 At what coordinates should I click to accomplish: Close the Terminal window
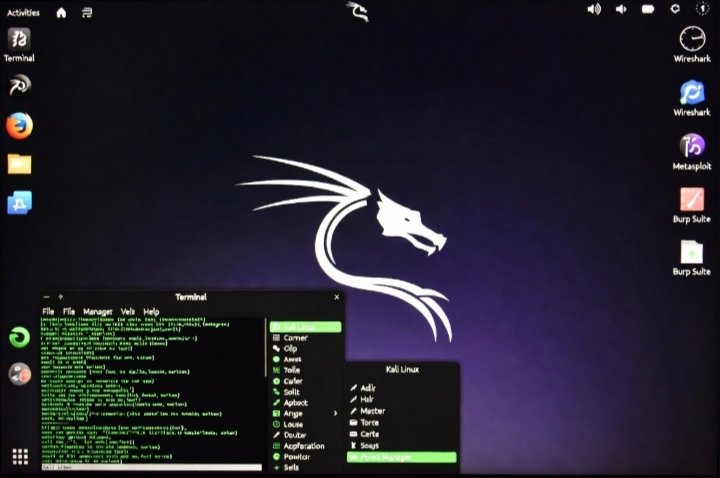point(337,297)
